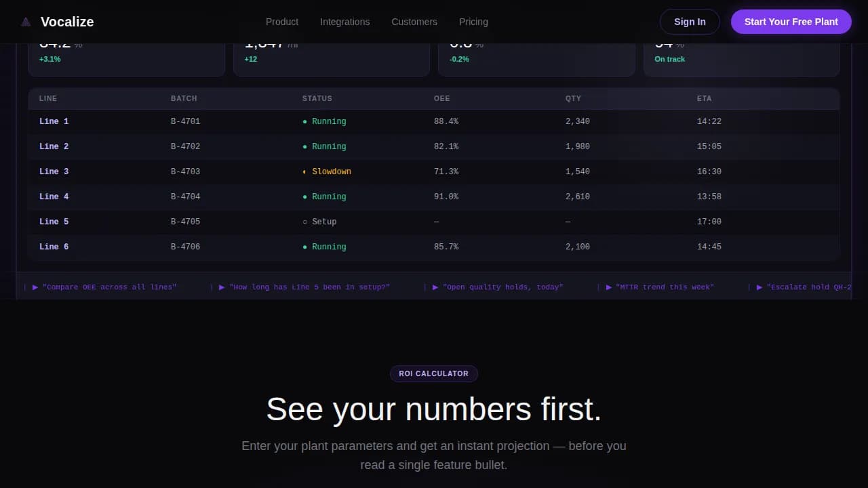868x488 pixels.
Task: Play the "Escalate hold QH-2" command
Action: (759, 287)
